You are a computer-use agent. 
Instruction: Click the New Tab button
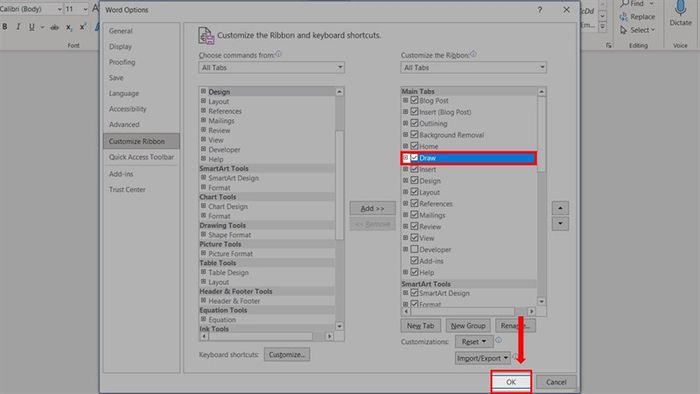(421, 326)
